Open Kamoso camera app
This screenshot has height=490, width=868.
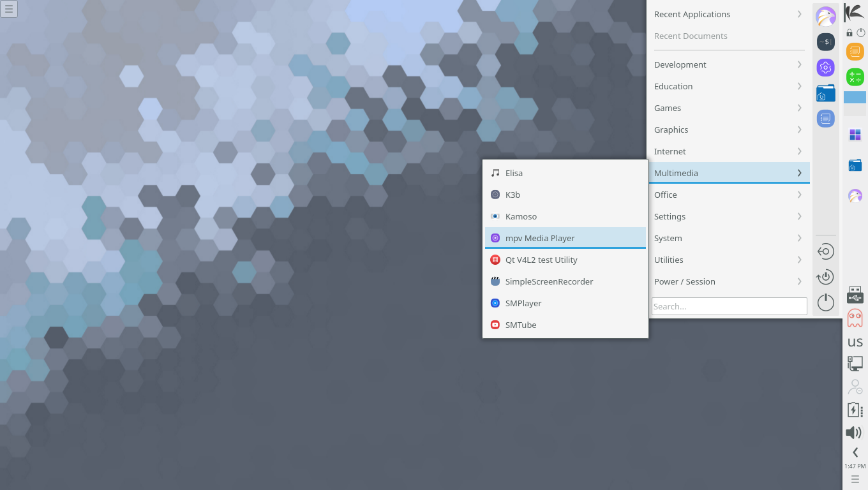point(565,216)
